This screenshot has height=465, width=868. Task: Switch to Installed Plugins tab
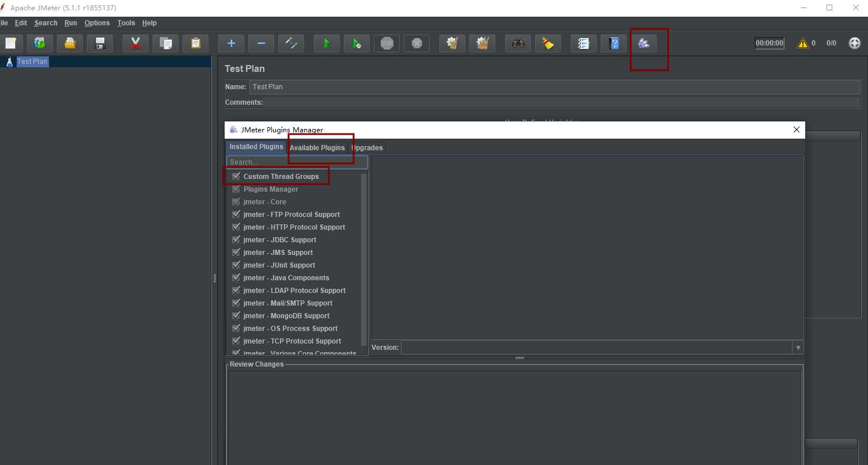click(256, 147)
